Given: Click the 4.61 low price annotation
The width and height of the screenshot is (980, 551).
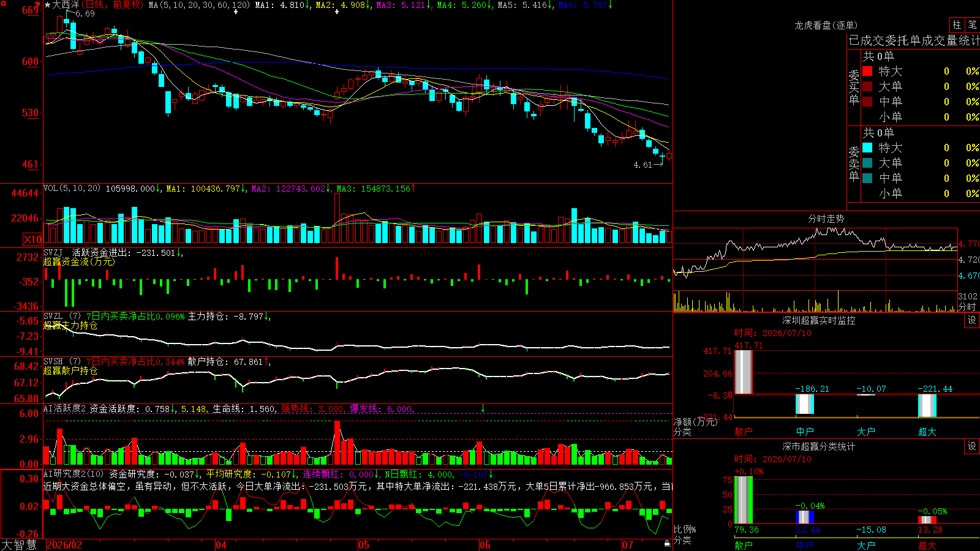Looking at the screenshot, I should pos(643,165).
